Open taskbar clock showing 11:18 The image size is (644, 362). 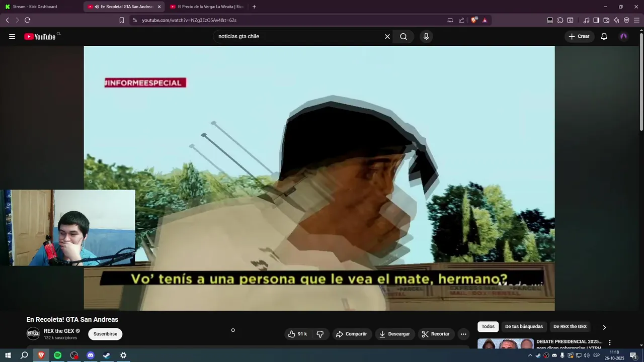(x=614, y=355)
